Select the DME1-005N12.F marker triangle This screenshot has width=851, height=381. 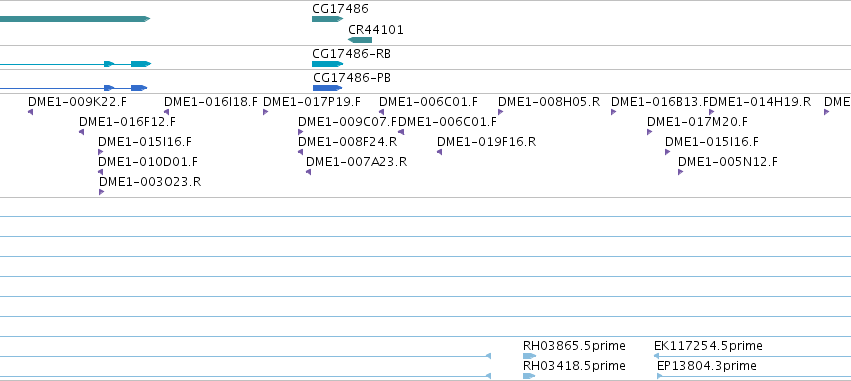click(681, 172)
